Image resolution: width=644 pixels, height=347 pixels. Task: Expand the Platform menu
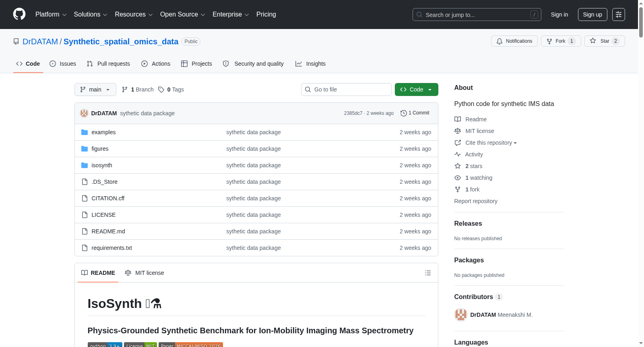(x=51, y=15)
